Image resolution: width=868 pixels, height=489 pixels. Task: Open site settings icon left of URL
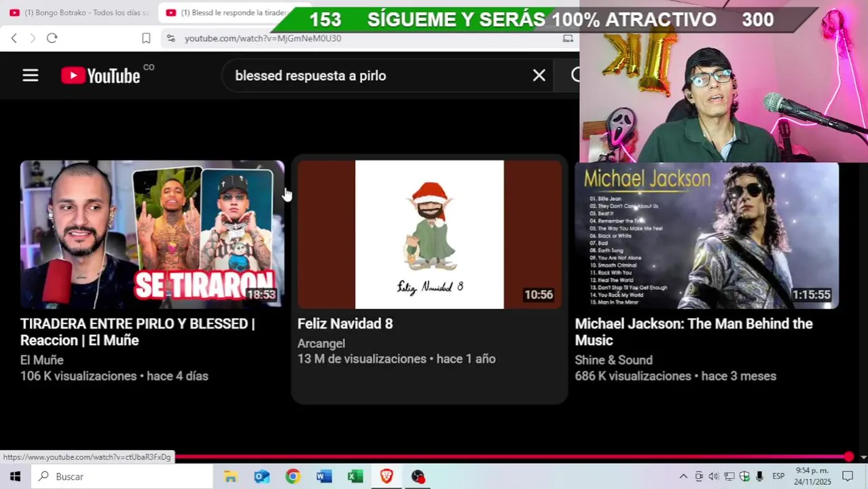(170, 39)
